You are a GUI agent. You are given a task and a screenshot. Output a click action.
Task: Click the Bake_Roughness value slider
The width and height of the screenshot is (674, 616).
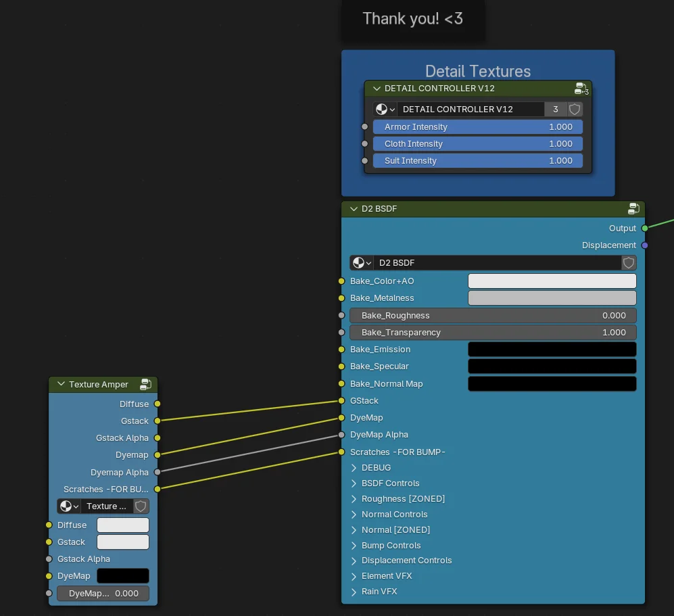point(493,315)
